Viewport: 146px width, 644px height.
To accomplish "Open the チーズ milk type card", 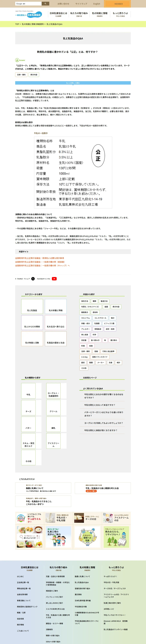I will click(28, 408).
